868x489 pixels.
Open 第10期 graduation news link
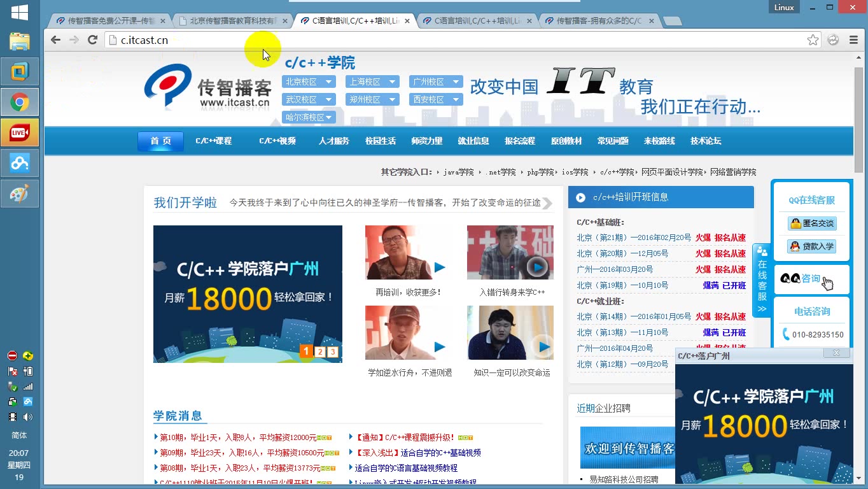pos(237,437)
